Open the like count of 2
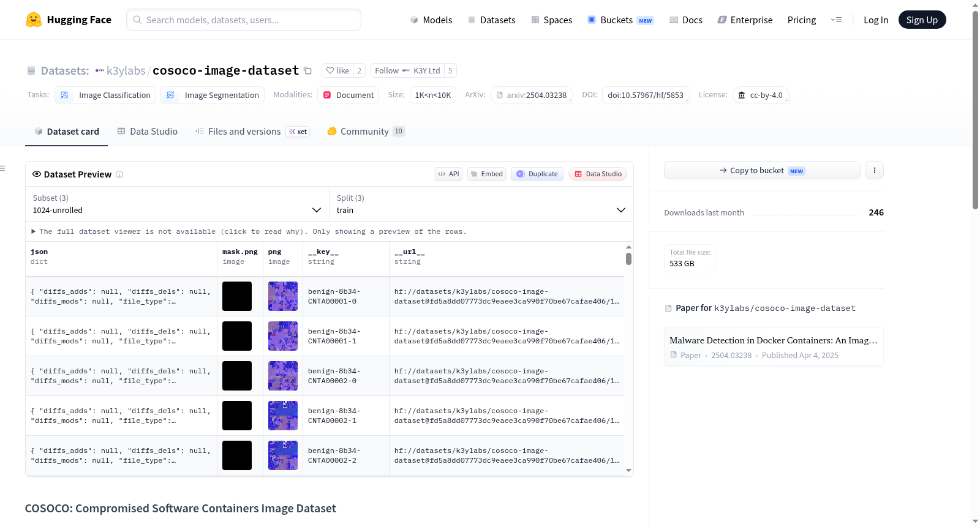 coord(360,70)
